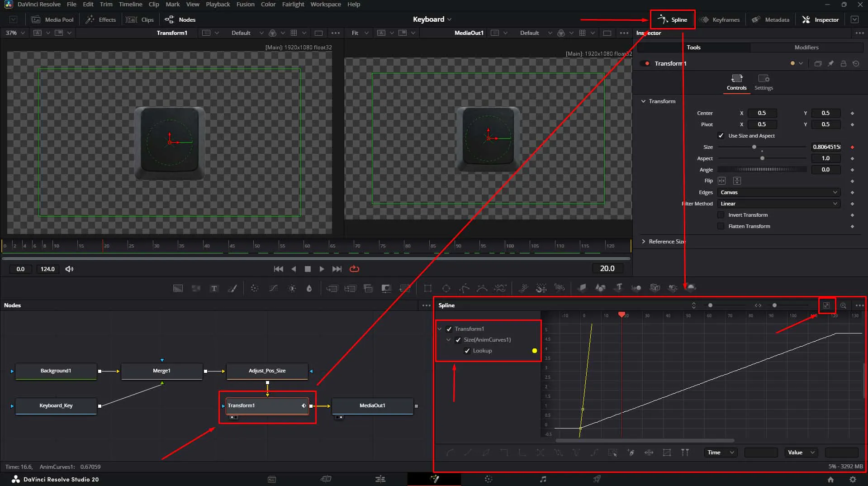The image size is (868, 486).
Task: Apply Smooth to spline keyframes
Action: pyautogui.click(x=450, y=453)
